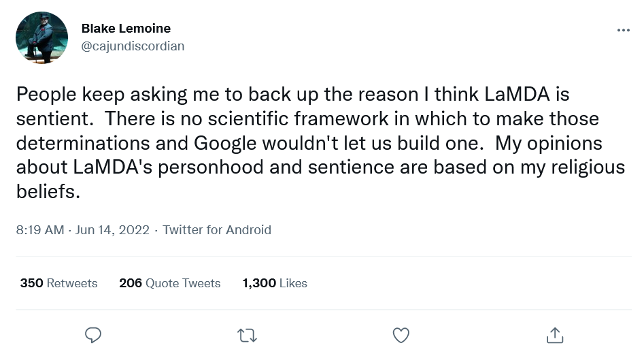This screenshot has height=354, width=644.
Task: View the 350 Retweets list
Action: click(58, 283)
